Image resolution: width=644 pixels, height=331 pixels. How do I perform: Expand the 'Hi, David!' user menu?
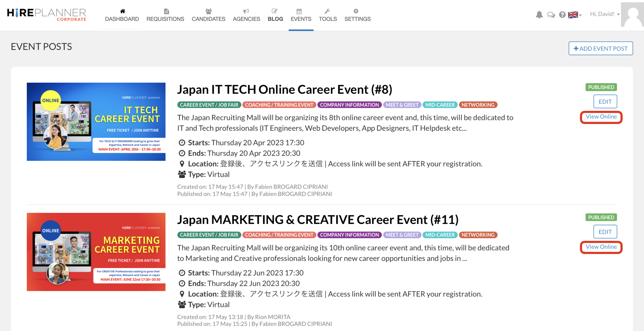pos(604,14)
